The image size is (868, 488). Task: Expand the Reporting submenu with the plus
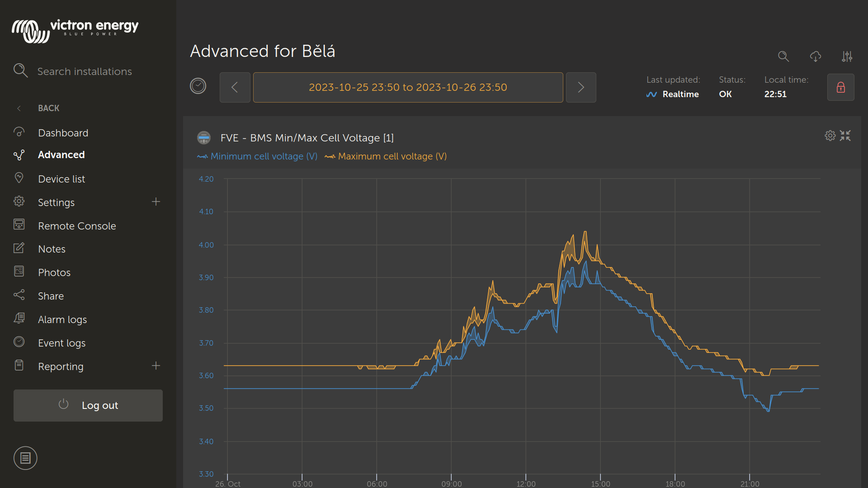156,366
